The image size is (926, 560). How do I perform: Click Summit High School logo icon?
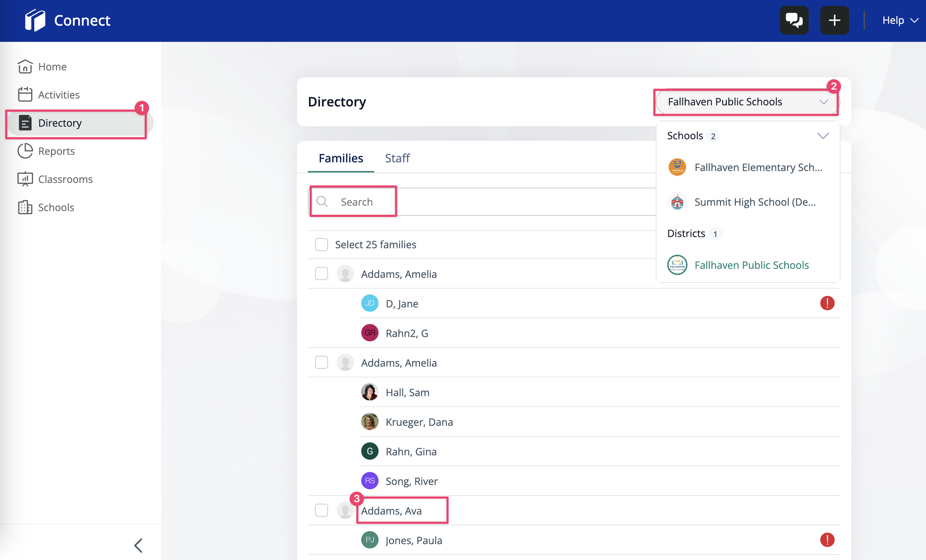click(x=677, y=202)
